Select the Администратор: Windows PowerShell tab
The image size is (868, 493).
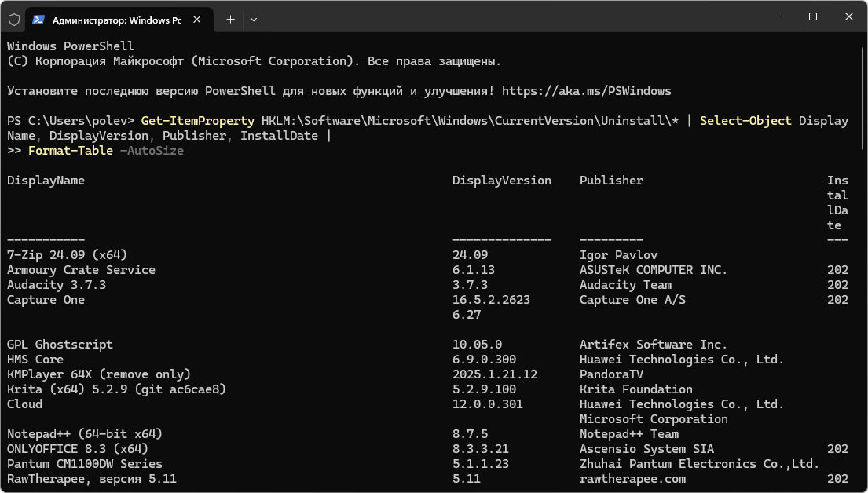click(116, 19)
